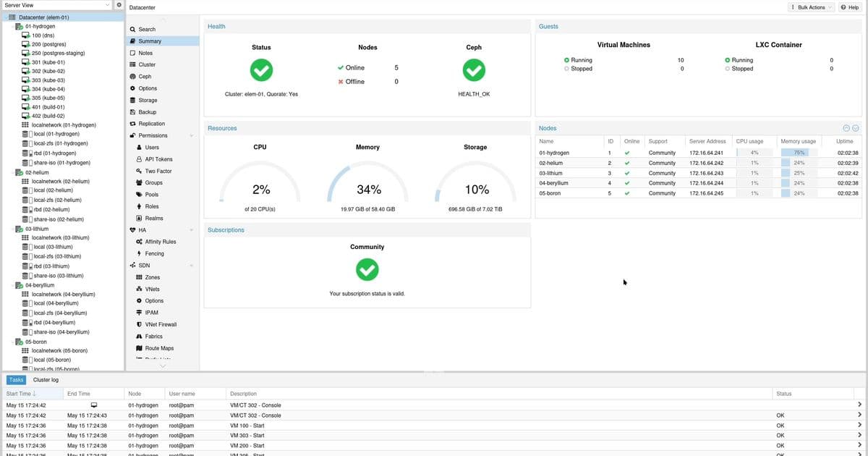Open VNet Firewall under SDN
The image size is (868, 456).
tap(161, 324)
